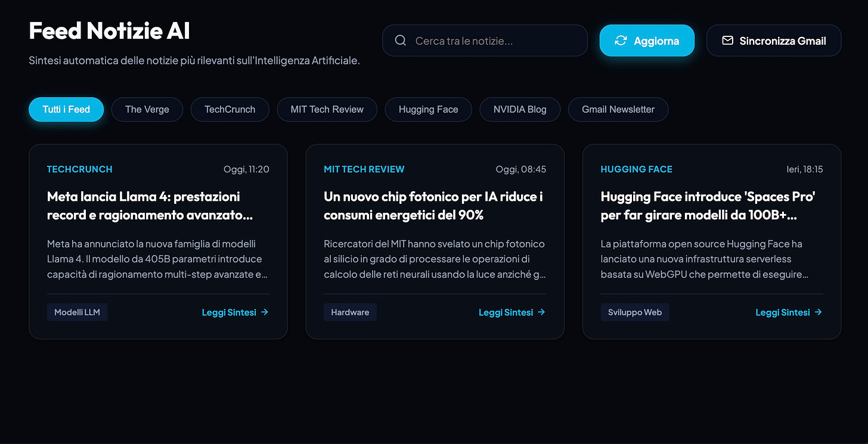Screen dimensions: 868x444
Task: Select the Tutti i Feed filter
Action: point(66,109)
